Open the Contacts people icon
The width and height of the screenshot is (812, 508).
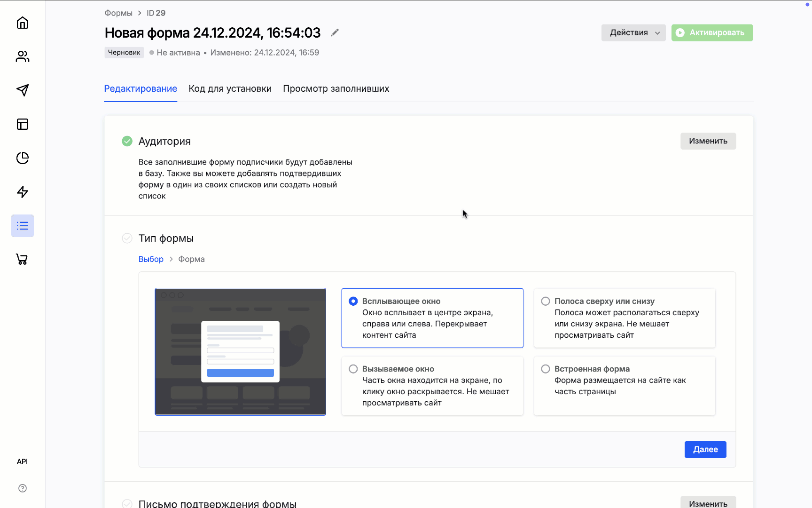[x=23, y=56]
